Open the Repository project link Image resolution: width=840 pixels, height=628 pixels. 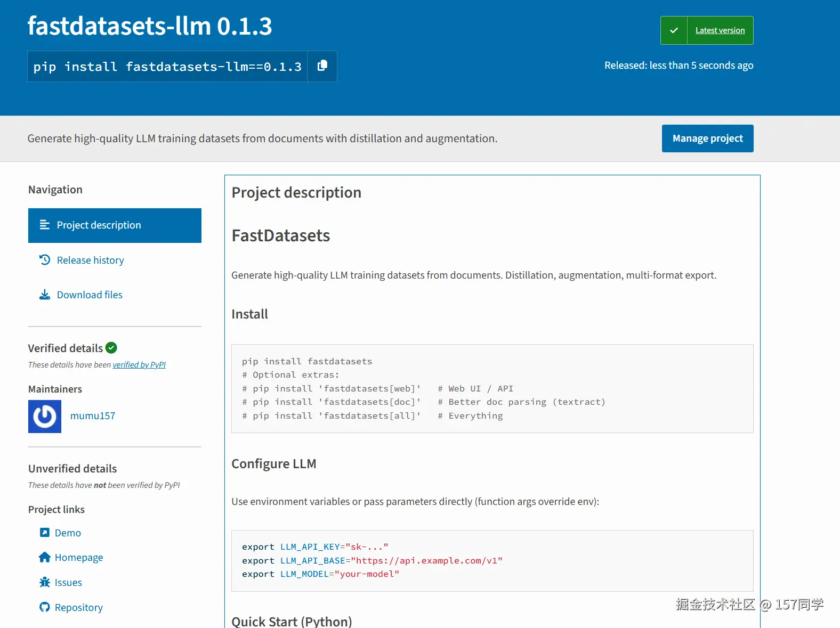[x=79, y=607]
